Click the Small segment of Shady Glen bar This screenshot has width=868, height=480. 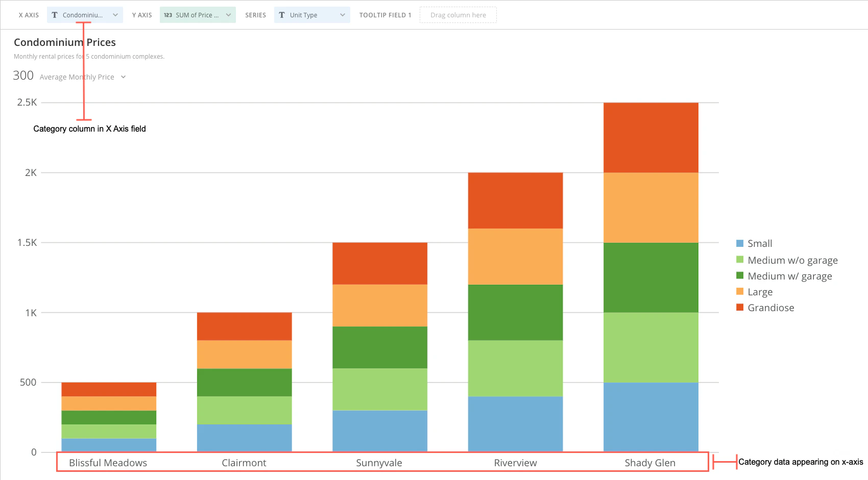[x=650, y=417]
